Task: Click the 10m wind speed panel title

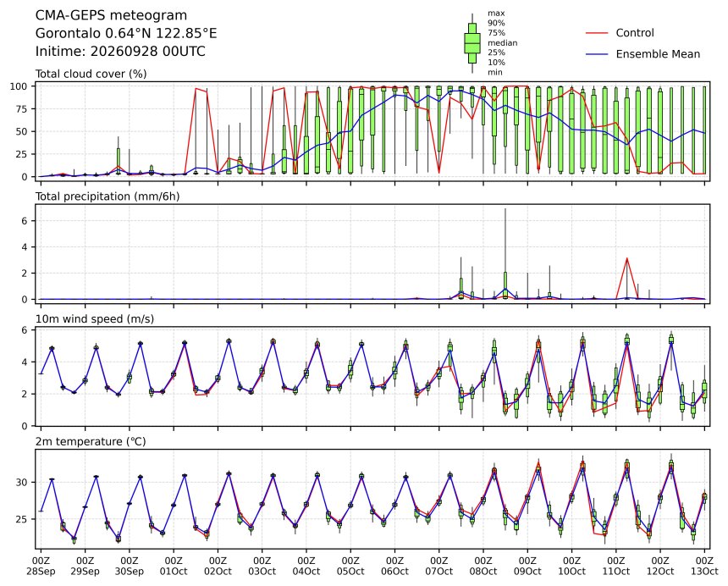Action: (95, 319)
